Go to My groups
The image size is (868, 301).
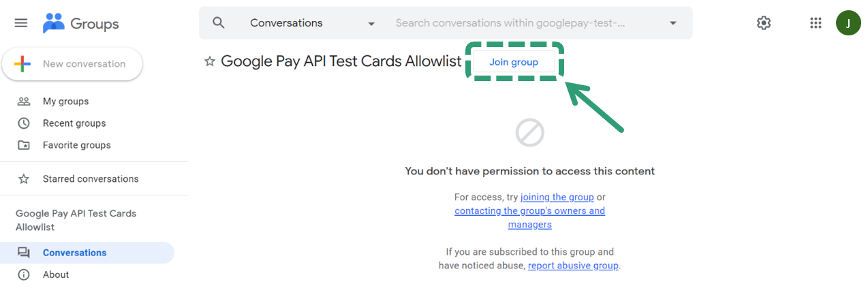tap(65, 101)
